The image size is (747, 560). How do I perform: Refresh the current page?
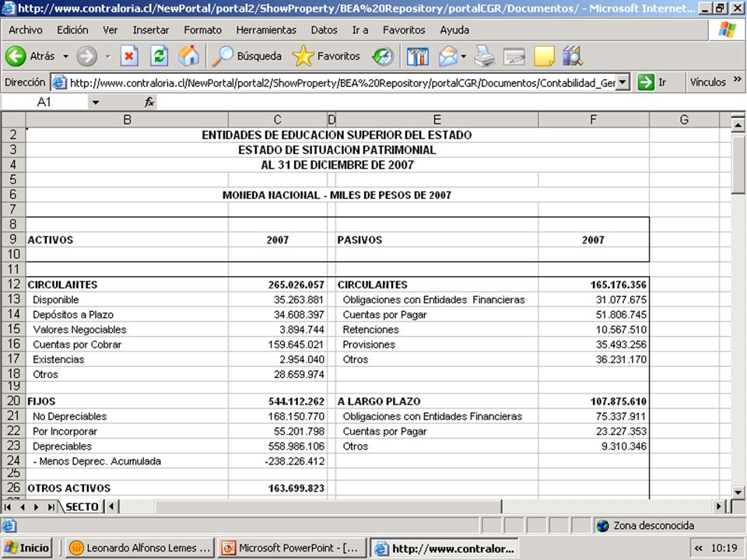pyautogui.click(x=159, y=56)
